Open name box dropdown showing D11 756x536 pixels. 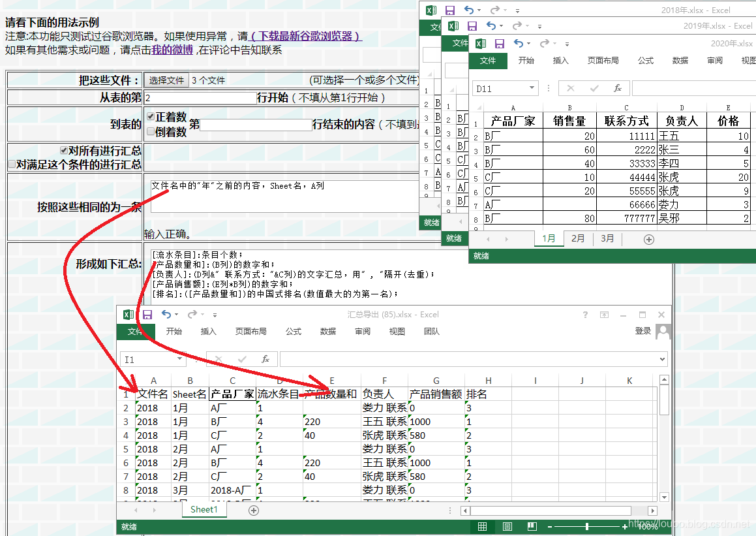point(532,87)
